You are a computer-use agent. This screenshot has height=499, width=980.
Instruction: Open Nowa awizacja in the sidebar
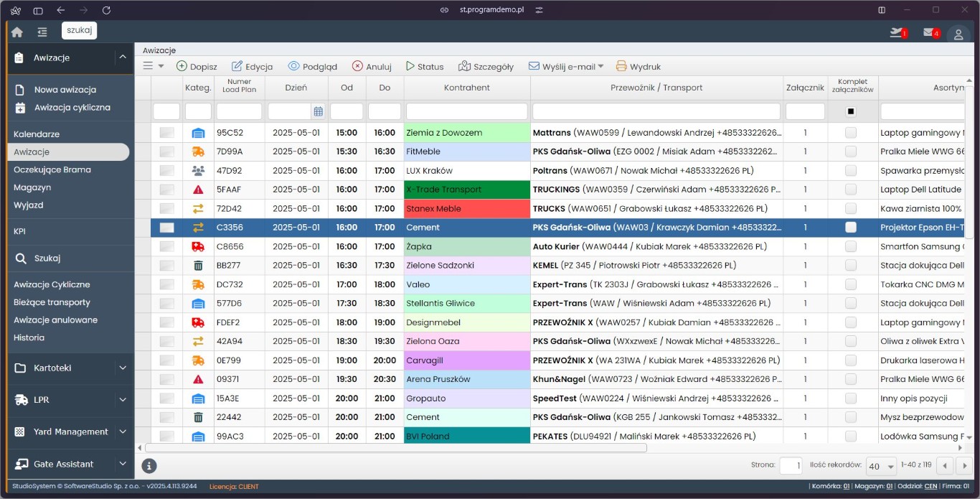click(65, 90)
